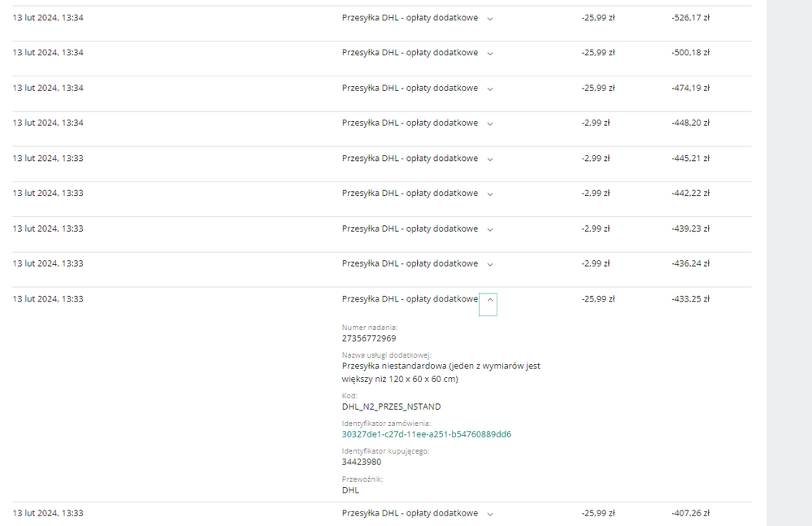Click 'Przesyłka DHL - opłaty dodatkowe' in the -526,17 zł row
This screenshot has width=812, height=526.
pyautogui.click(x=410, y=18)
